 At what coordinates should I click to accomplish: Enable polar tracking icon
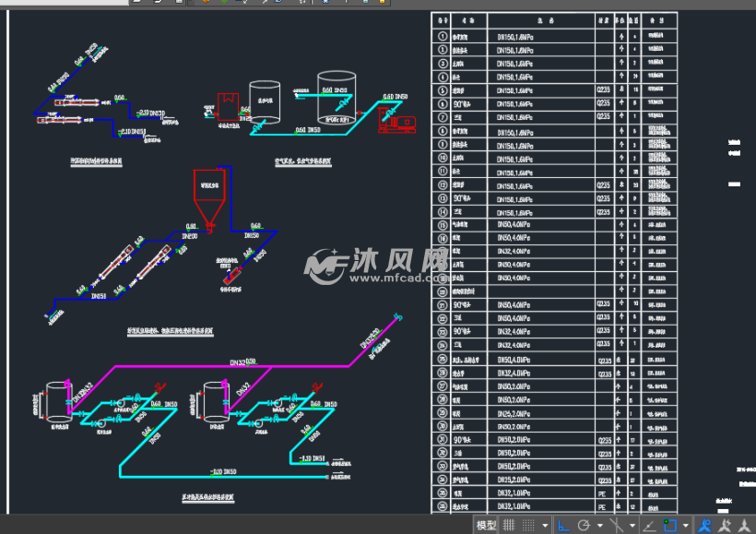pyautogui.click(x=583, y=526)
